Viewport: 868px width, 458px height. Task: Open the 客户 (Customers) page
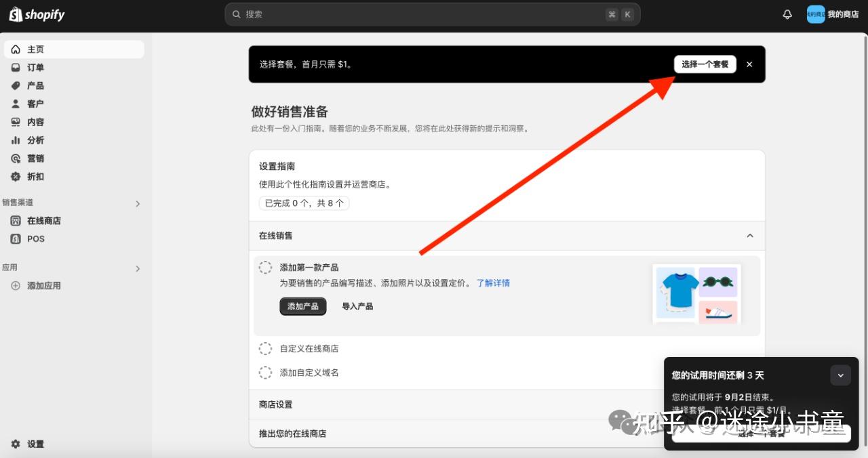click(34, 104)
